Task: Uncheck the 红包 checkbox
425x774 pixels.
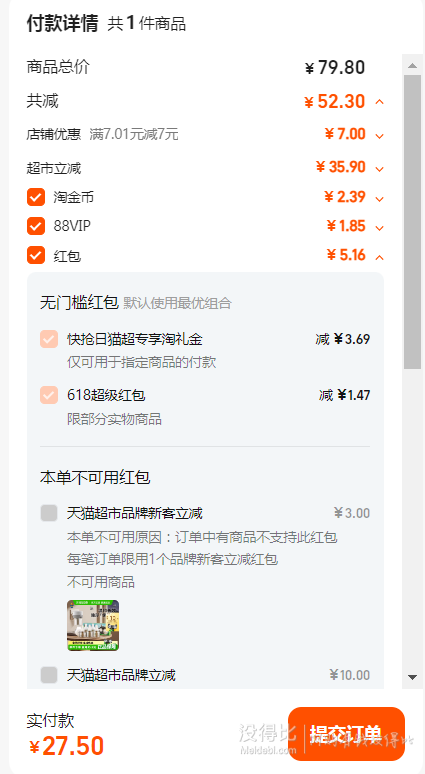Action: [x=36, y=256]
